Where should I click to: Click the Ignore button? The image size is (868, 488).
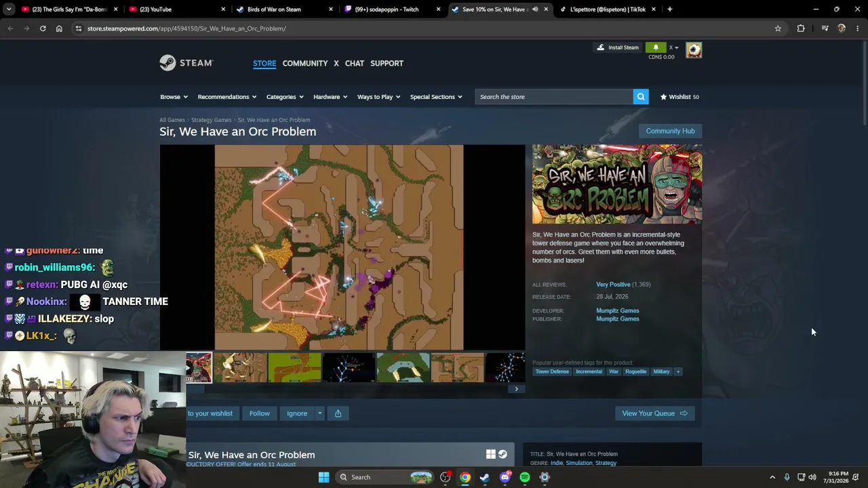point(297,413)
